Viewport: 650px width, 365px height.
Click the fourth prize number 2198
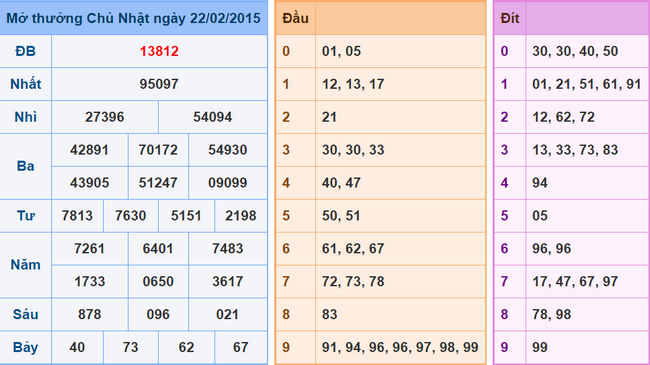(x=240, y=216)
